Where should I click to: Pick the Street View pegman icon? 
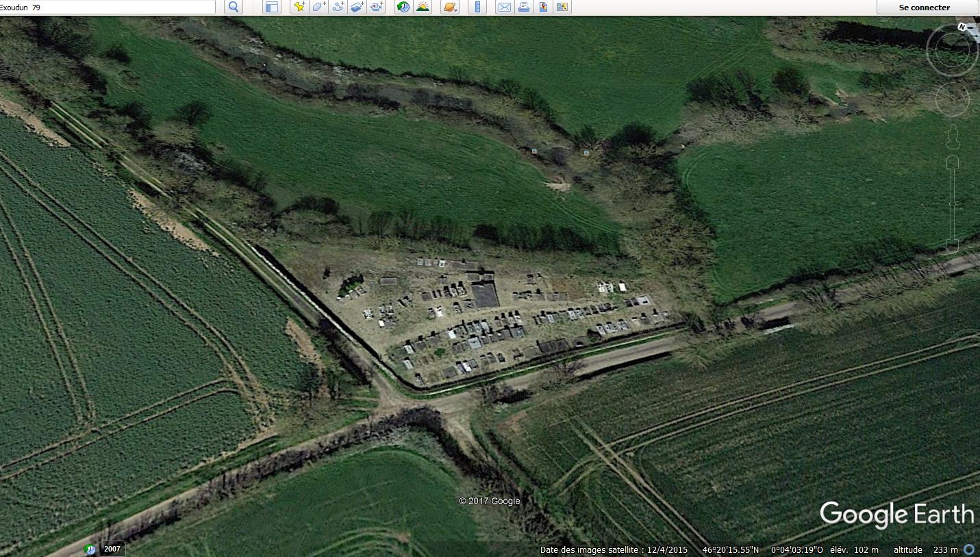click(953, 137)
